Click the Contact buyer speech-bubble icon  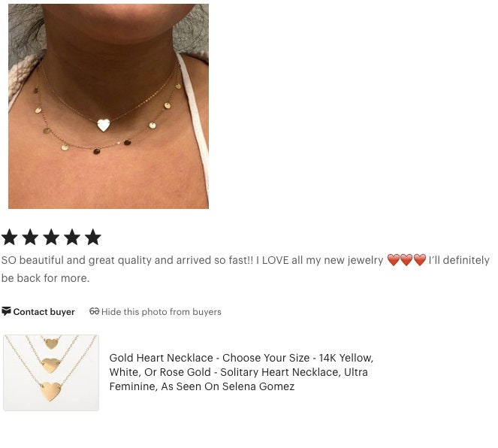(x=6, y=311)
